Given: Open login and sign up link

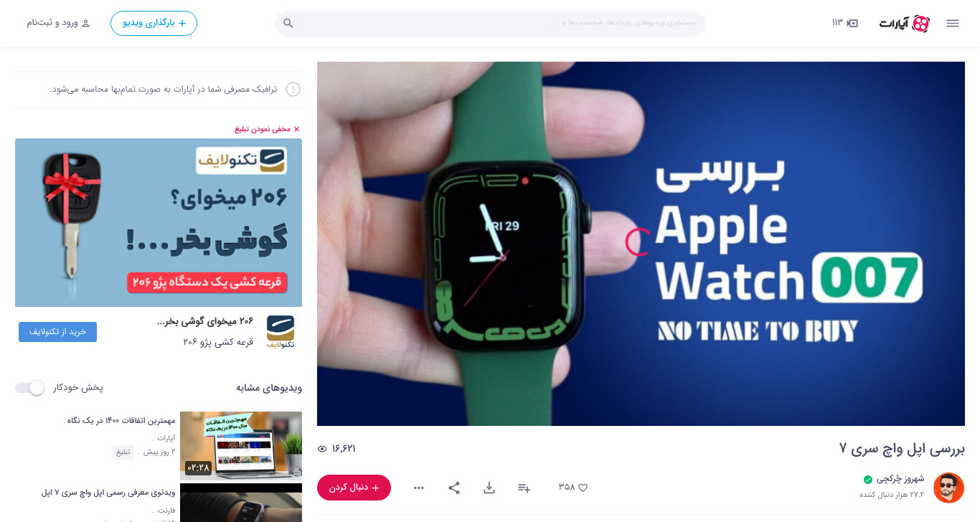Looking at the screenshot, I should pos(59,23).
